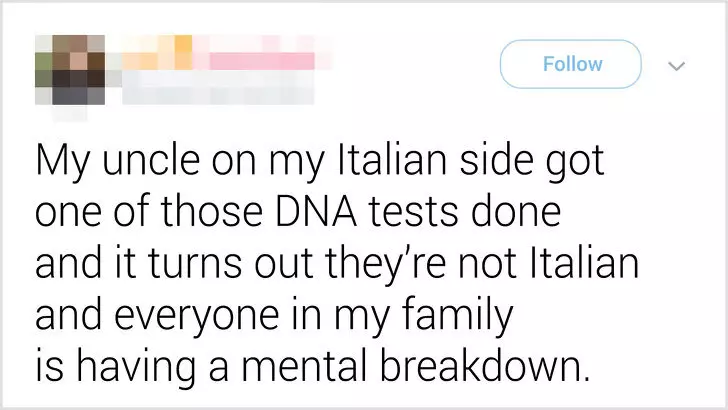Viewport: 728px width, 410px height.
Task: Click the orange part of the blurred name
Action: [158, 53]
